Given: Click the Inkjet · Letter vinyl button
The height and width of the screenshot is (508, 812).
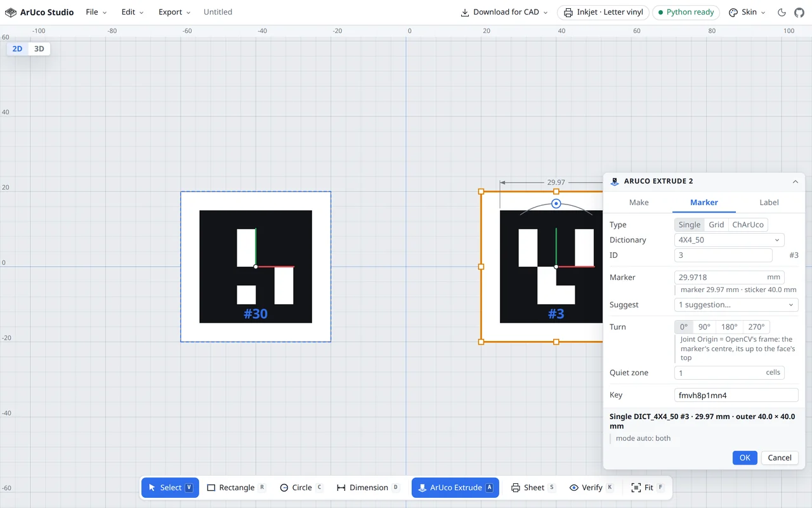Looking at the screenshot, I should coord(603,12).
